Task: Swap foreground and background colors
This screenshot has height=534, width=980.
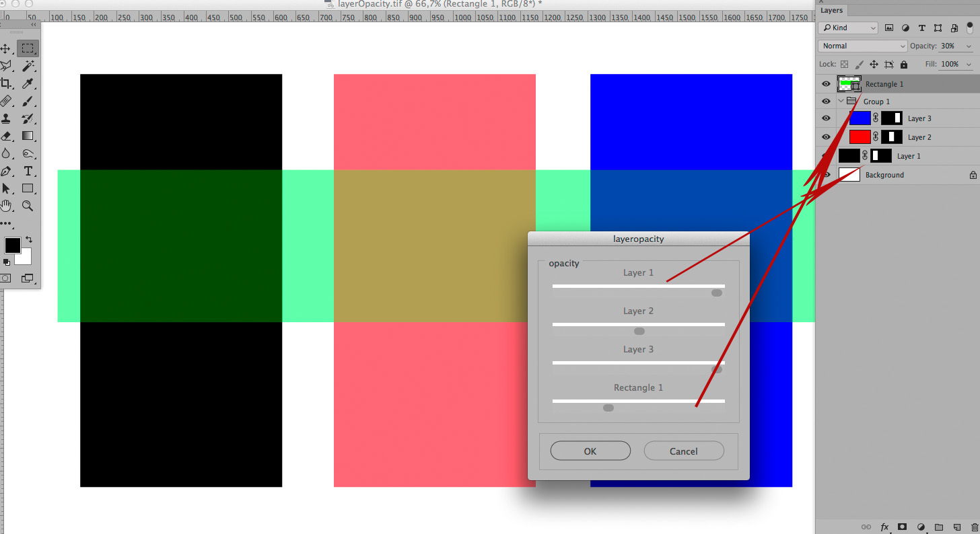Action: pyautogui.click(x=28, y=239)
